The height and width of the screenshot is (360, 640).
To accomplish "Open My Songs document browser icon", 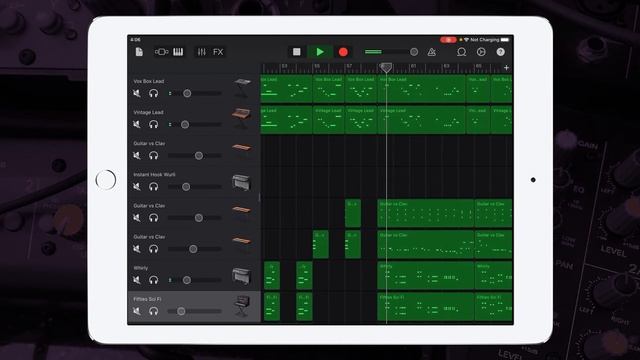I will 139,52.
